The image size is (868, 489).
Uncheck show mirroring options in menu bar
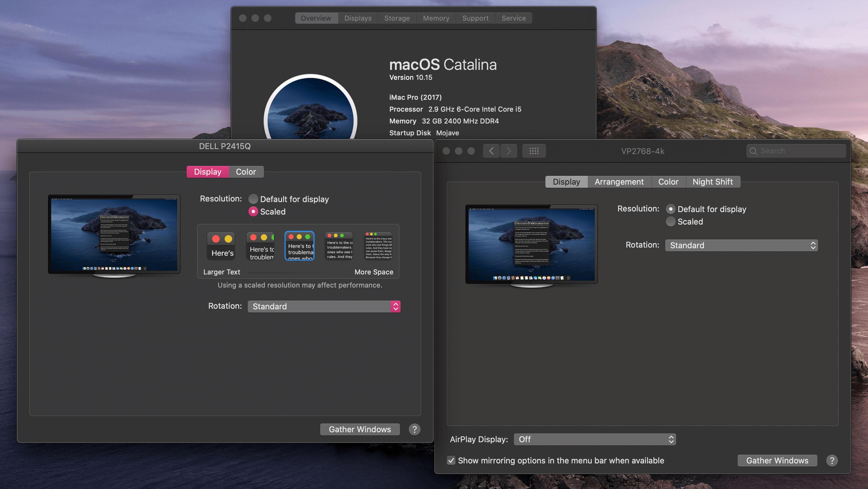point(451,460)
